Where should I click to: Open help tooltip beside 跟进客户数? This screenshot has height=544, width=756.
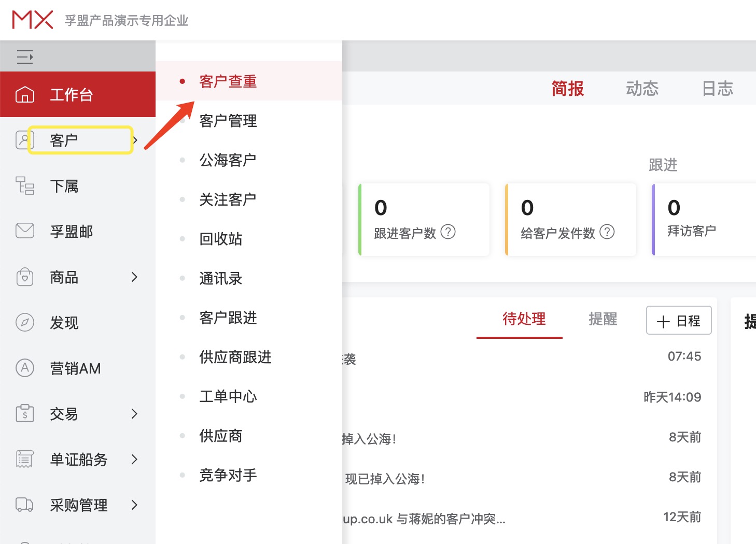pyautogui.click(x=448, y=232)
